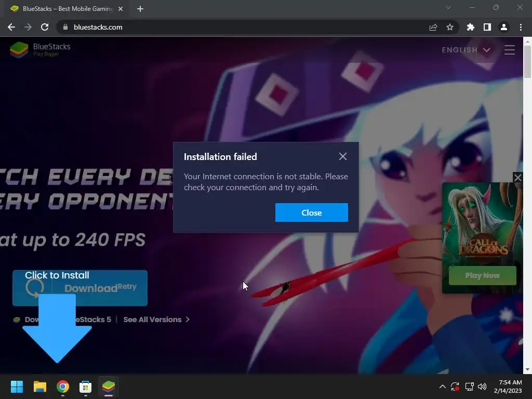
Task: Click the browser forward arrow
Action: [x=28, y=27]
